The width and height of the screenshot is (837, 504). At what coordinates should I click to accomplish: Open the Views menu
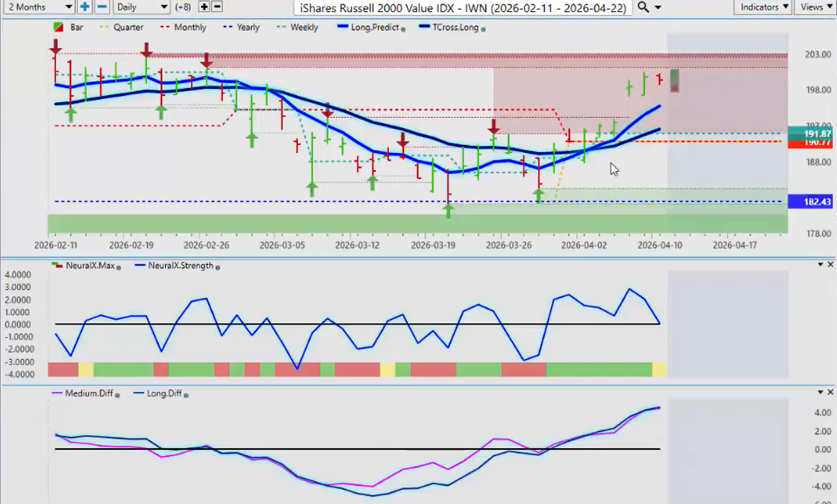(814, 7)
